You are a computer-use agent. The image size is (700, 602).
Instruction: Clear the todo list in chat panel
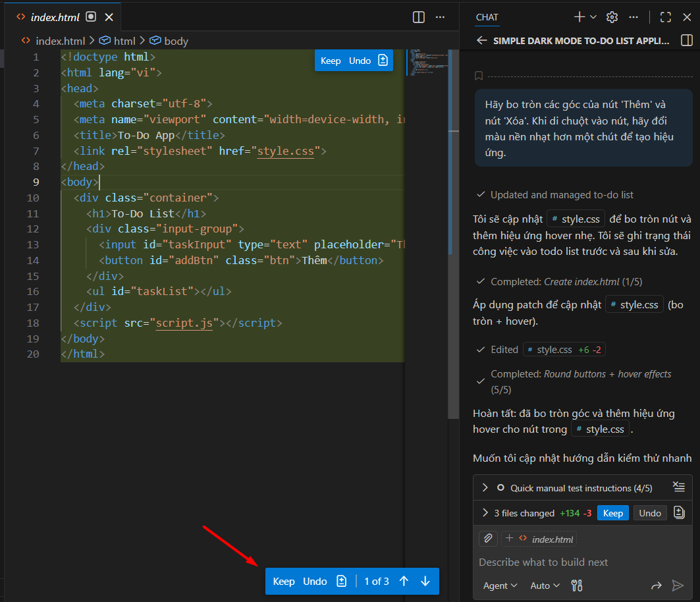click(x=679, y=487)
